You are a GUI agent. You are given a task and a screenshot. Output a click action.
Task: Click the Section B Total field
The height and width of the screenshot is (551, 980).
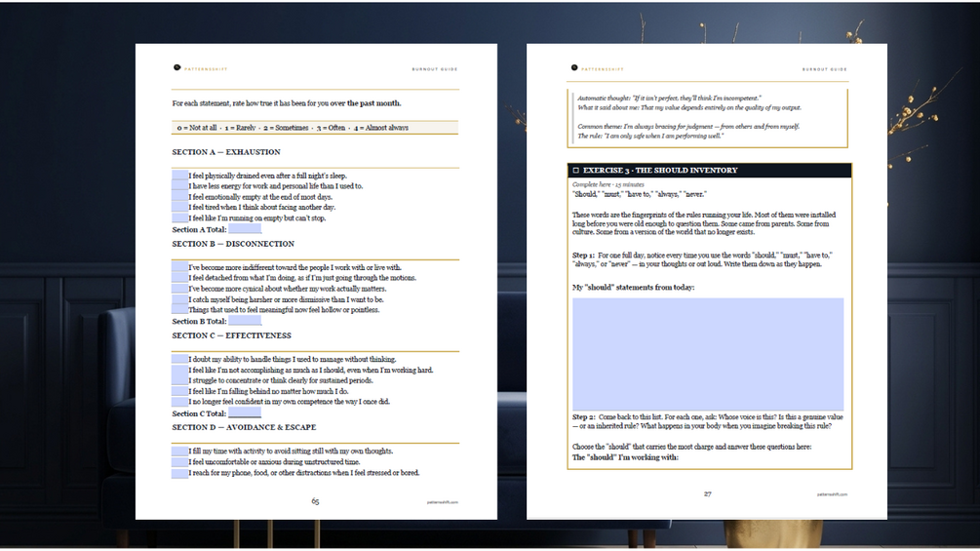pos(245,321)
